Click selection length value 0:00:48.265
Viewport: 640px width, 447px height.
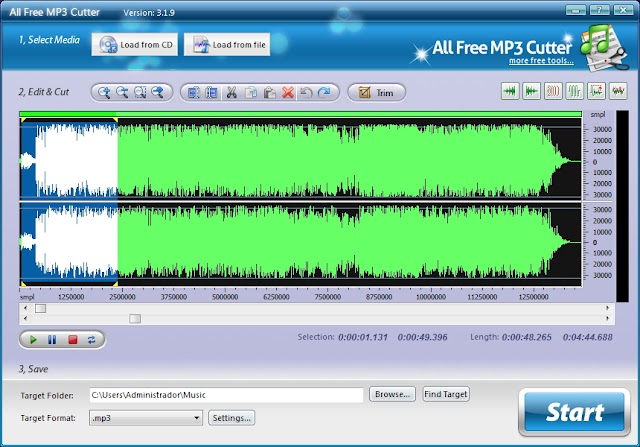[527, 337]
